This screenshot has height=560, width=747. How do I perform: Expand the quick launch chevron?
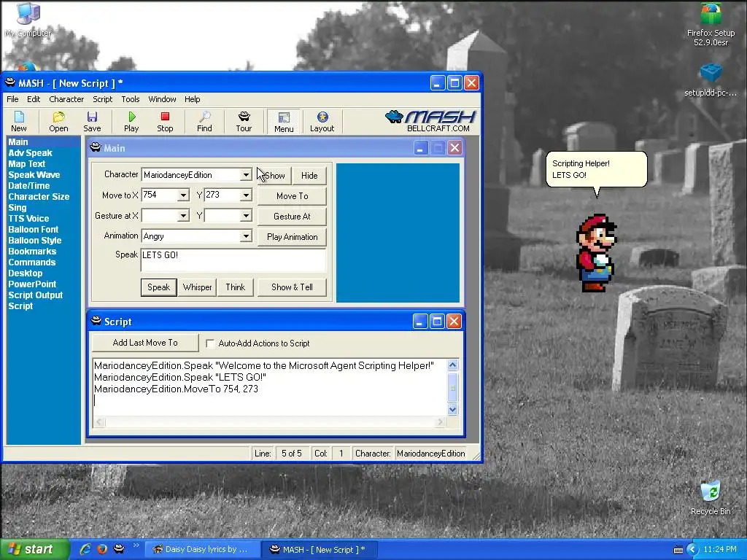point(136,545)
